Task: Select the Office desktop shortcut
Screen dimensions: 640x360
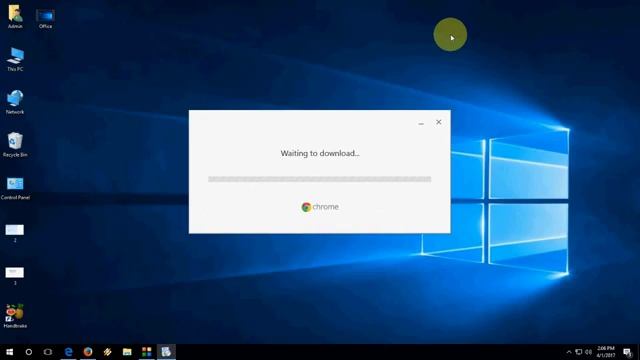Action: click(45, 18)
